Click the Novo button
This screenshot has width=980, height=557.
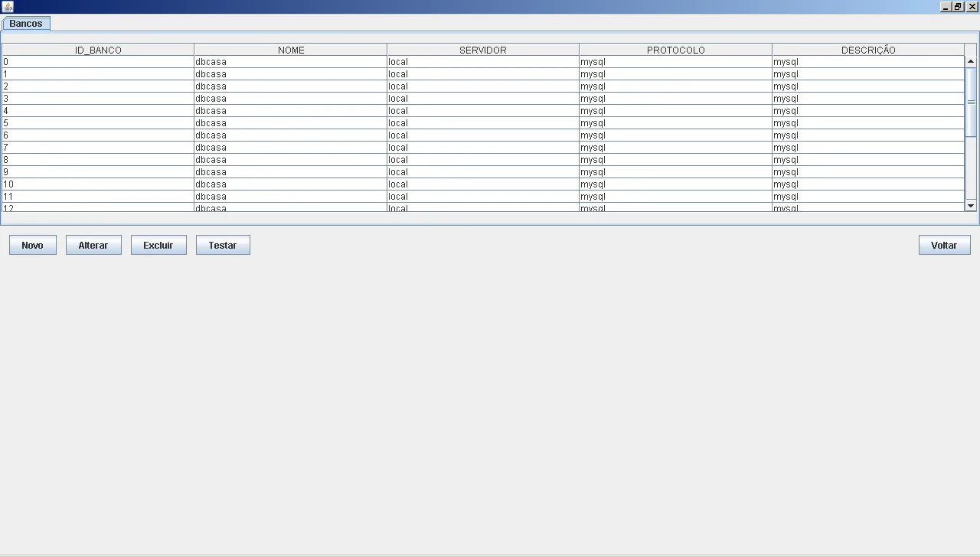coord(33,245)
